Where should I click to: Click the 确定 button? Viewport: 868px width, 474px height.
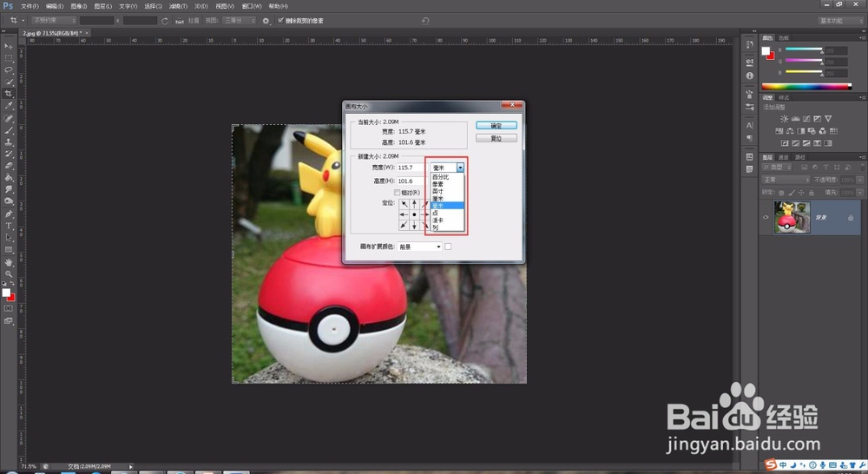click(x=496, y=126)
